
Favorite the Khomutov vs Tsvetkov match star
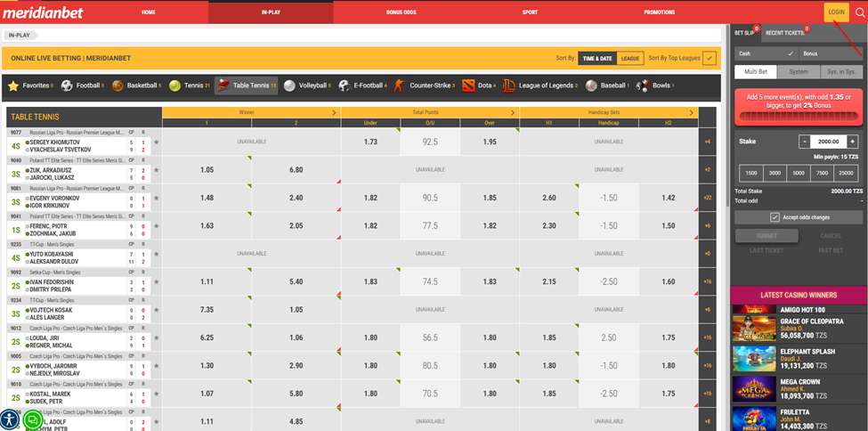156,142
